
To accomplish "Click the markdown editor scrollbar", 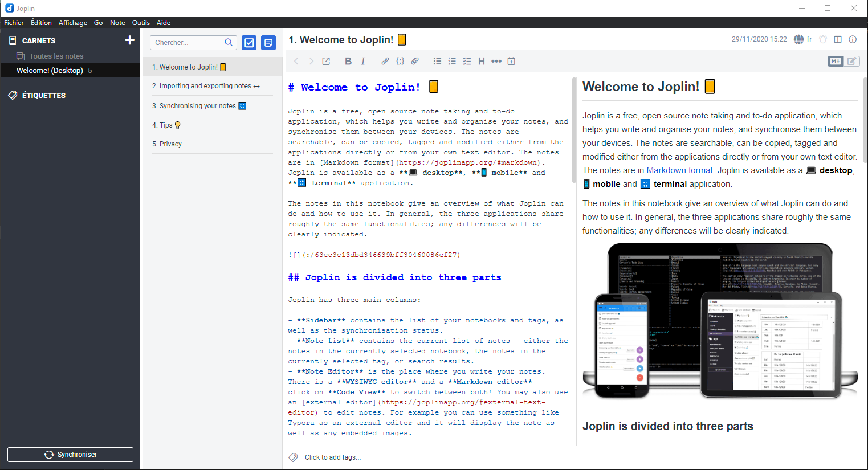I will pyautogui.click(x=574, y=130).
